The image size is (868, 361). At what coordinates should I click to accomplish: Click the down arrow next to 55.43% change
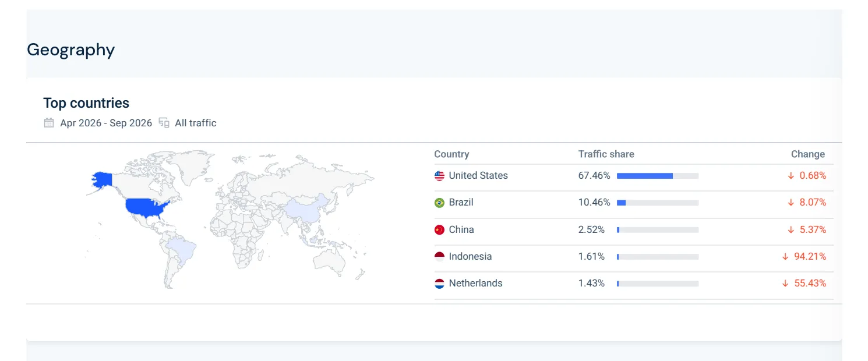click(x=785, y=284)
